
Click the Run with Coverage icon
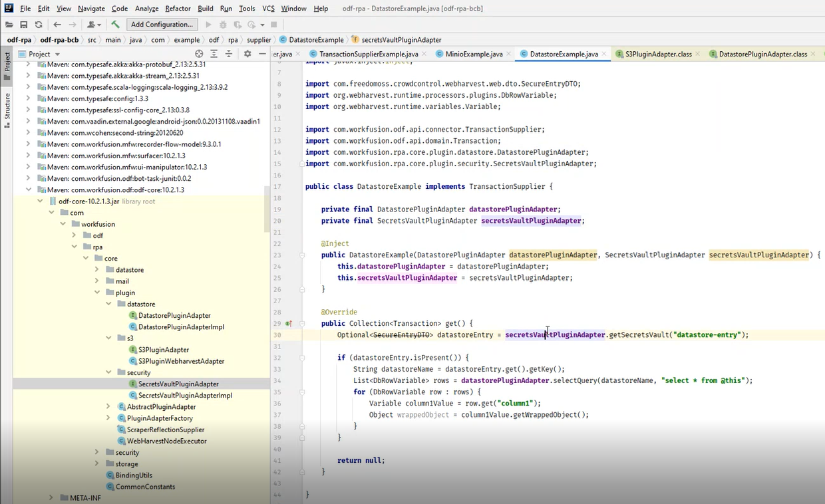click(x=238, y=25)
